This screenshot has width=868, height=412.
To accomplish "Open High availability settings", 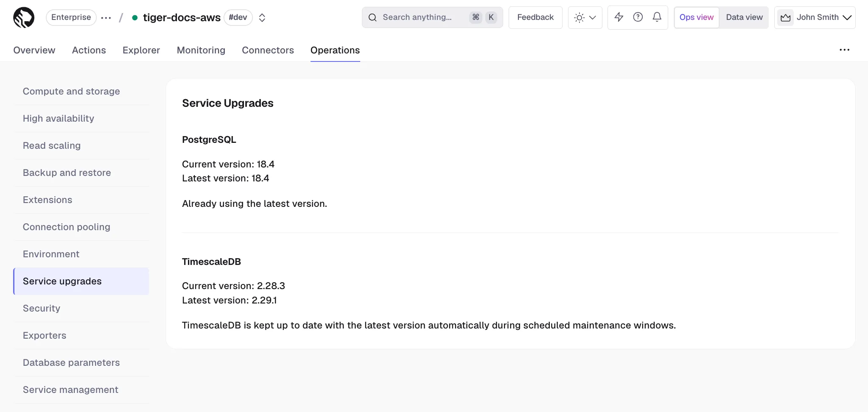I will click(x=81, y=118).
